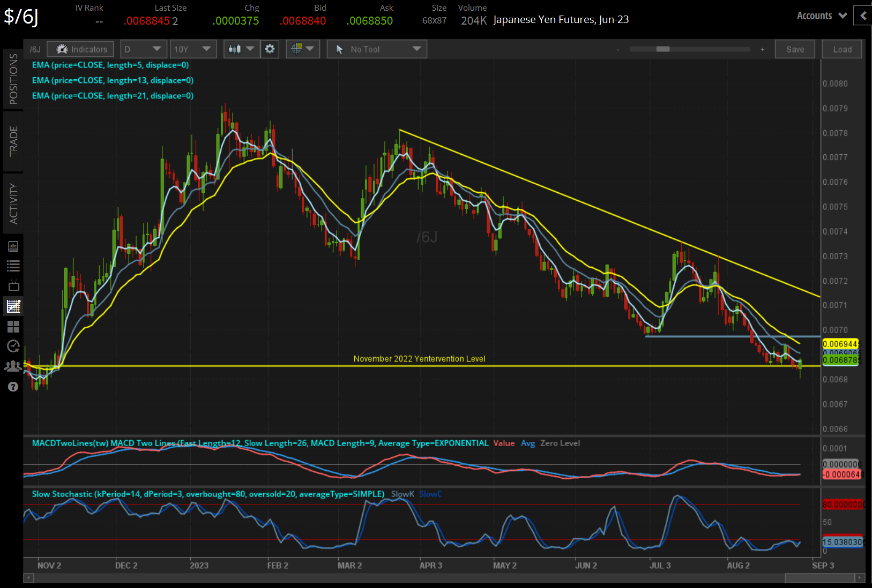Expand the 10Y range dropdown
The width and height of the screenshot is (872, 588).
[x=193, y=49]
